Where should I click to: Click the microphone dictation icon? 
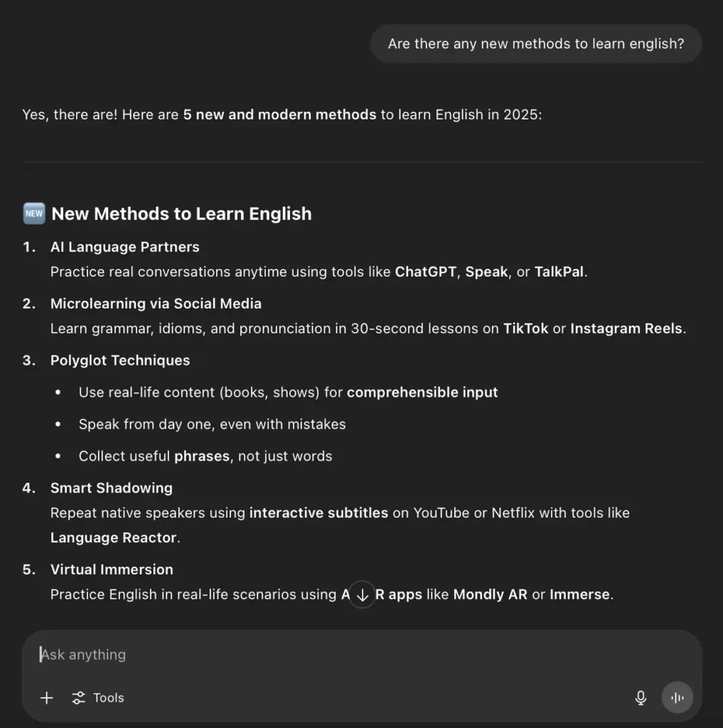(x=641, y=697)
